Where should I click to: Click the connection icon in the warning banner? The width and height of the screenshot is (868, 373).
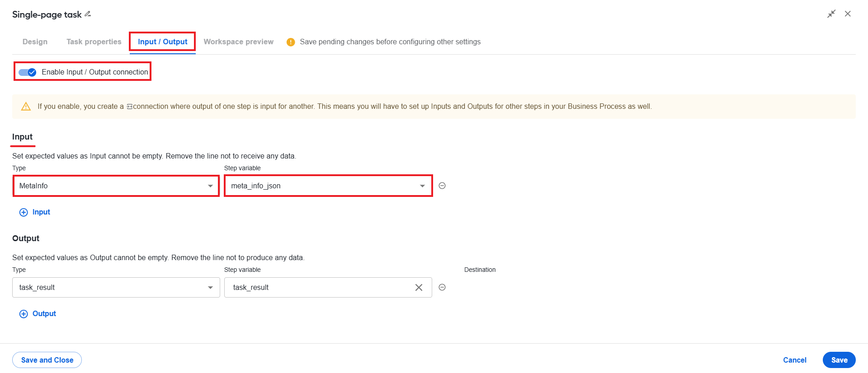130,107
